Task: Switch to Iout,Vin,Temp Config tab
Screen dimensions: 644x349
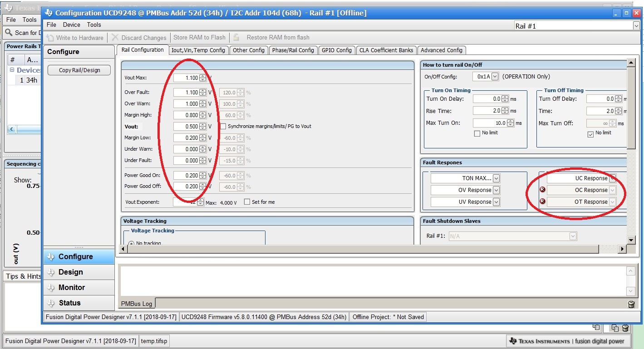Action: (x=198, y=50)
